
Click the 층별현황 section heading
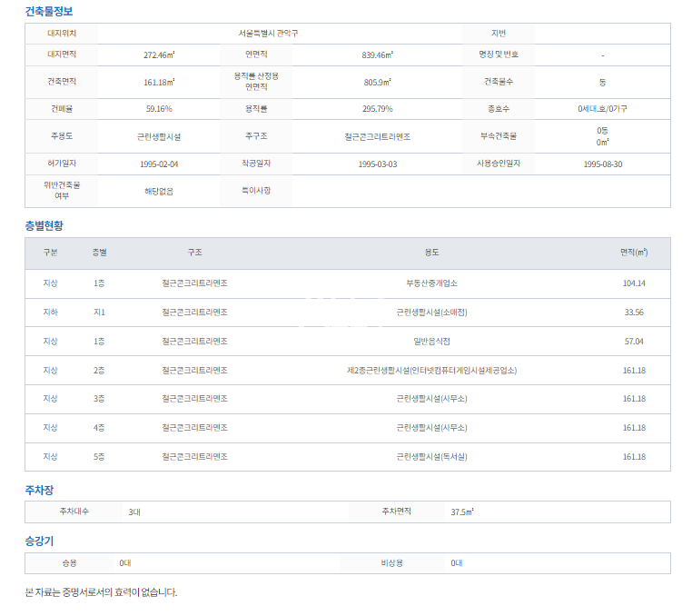pyautogui.click(x=44, y=225)
